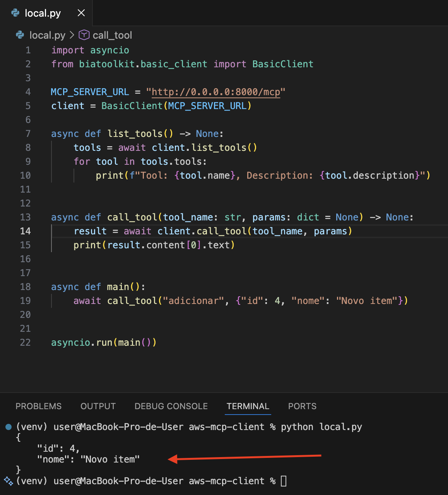Click line number 7 in gutter
This screenshot has height=495, width=448.
point(28,134)
